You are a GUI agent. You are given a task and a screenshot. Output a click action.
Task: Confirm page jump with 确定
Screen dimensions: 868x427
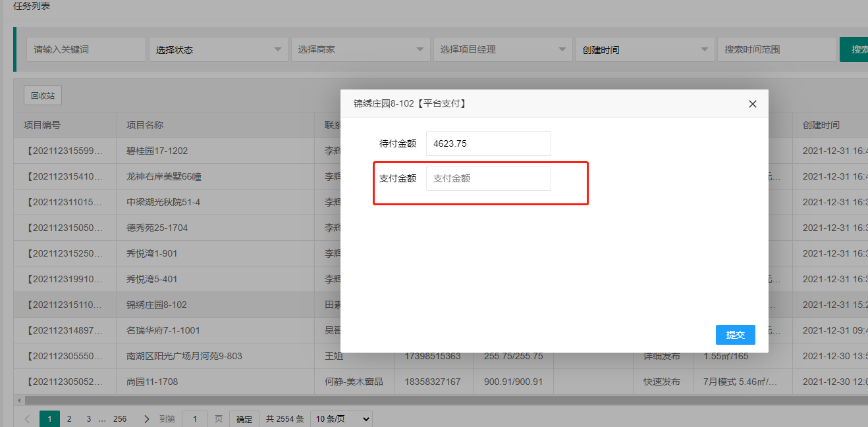(x=244, y=419)
